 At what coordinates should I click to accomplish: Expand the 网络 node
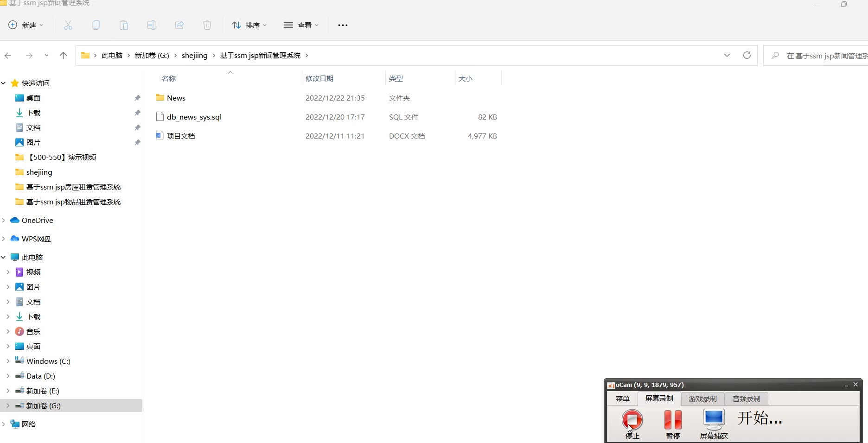click(x=3, y=424)
